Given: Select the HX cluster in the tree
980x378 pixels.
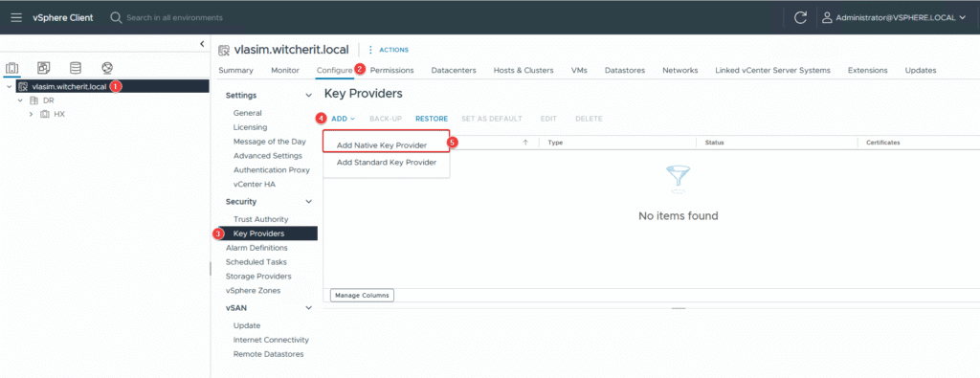Looking at the screenshot, I should tap(59, 114).
